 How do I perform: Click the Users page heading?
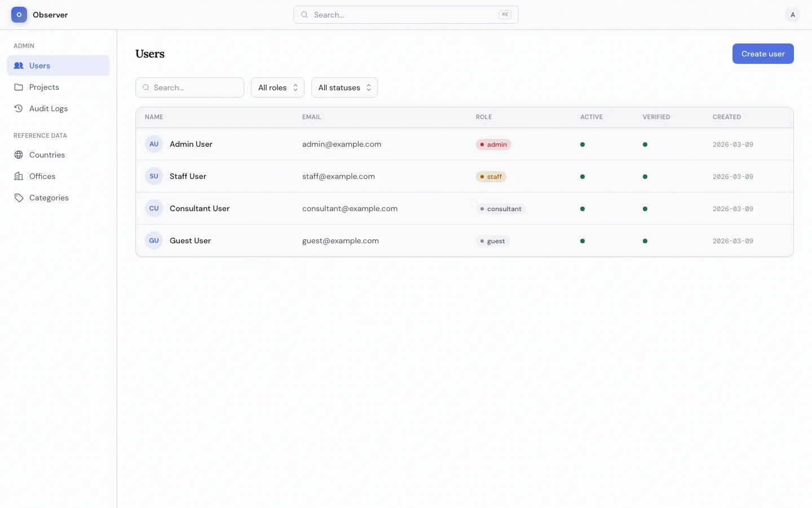point(150,54)
